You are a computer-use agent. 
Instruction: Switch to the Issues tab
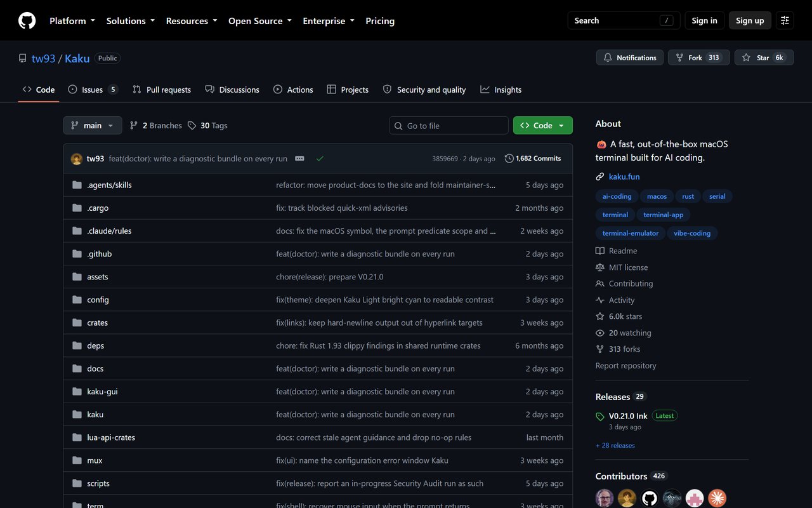click(x=93, y=90)
